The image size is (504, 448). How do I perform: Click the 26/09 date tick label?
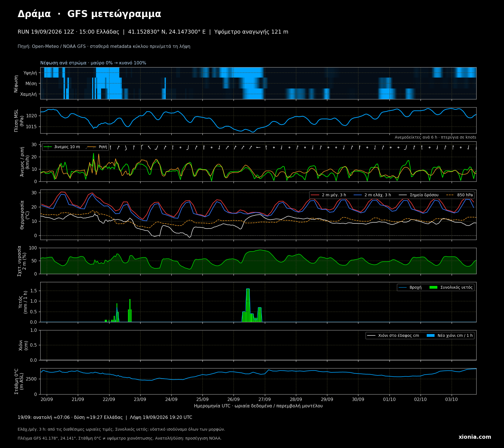(234, 399)
